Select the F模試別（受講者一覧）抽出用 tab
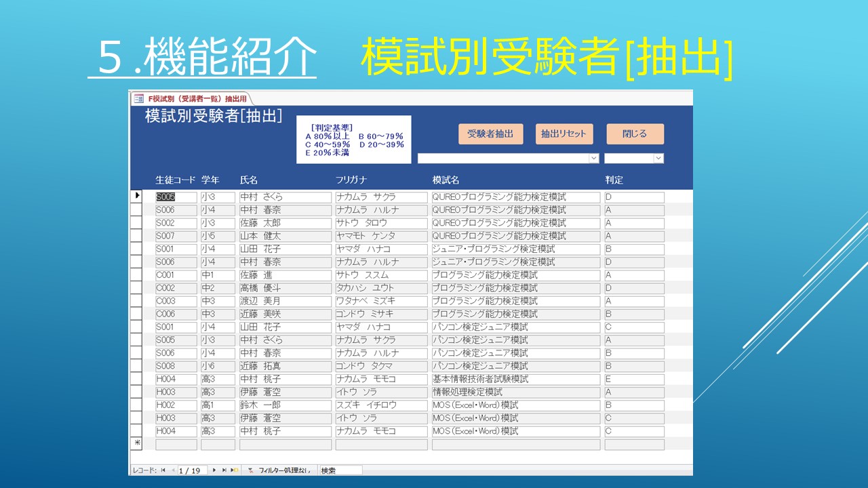The width and height of the screenshot is (868, 488). (191, 98)
